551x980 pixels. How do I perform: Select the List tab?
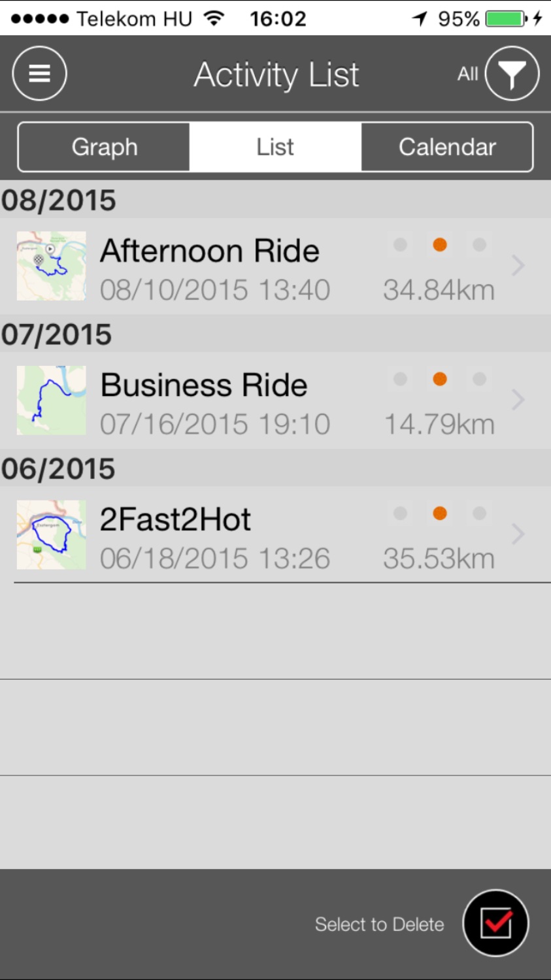tap(275, 147)
